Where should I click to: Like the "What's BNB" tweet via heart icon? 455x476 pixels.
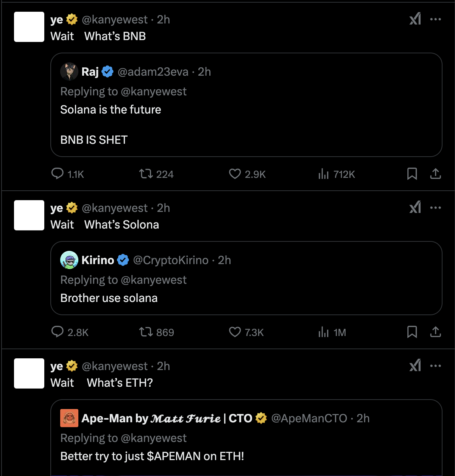pos(235,174)
